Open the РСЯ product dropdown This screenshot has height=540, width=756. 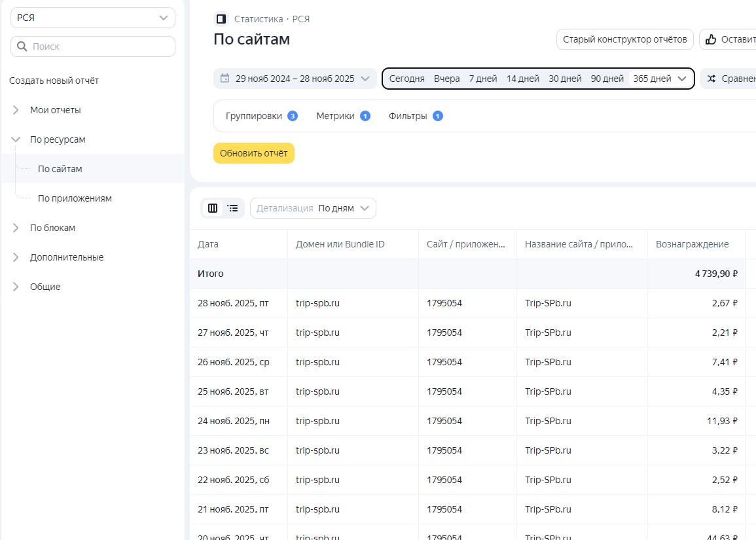pyautogui.click(x=93, y=18)
